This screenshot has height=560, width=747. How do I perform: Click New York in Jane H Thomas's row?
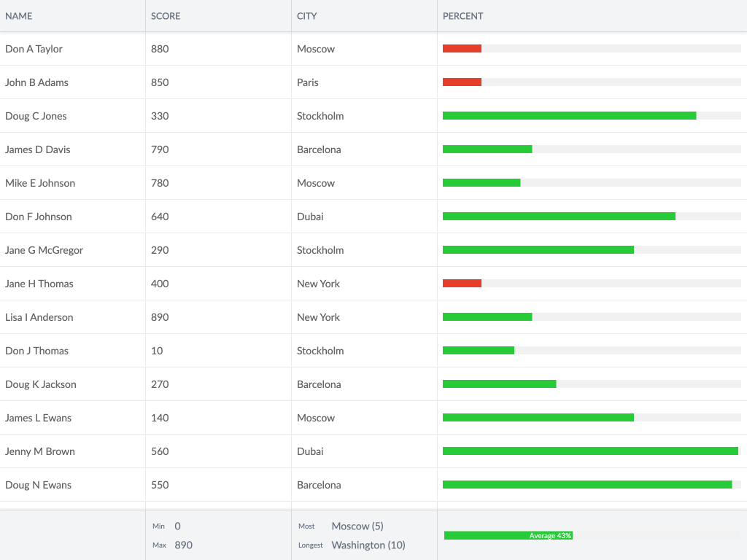[318, 284]
